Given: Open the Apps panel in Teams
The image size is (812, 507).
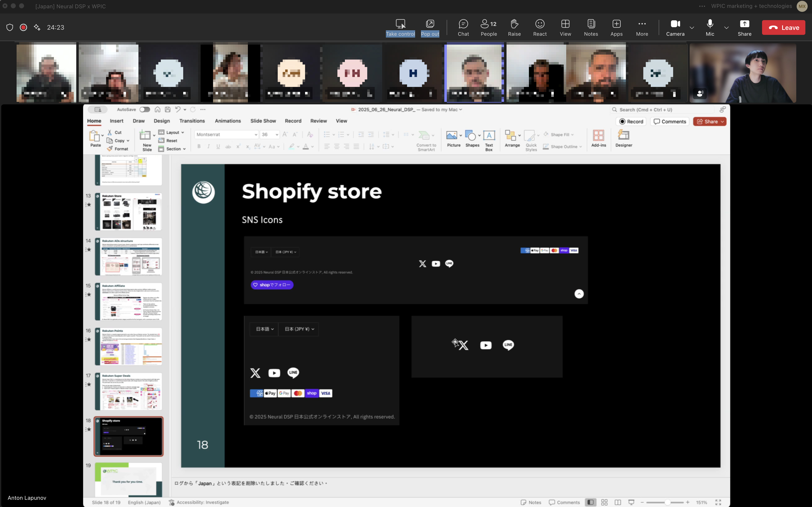Looking at the screenshot, I should [616, 28].
